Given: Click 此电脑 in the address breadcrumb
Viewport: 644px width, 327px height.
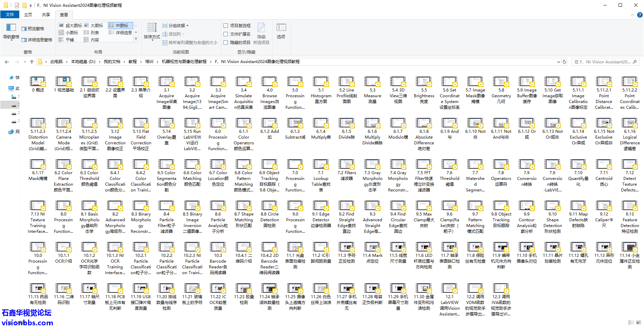Looking at the screenshot, I should tap(56, 62).
